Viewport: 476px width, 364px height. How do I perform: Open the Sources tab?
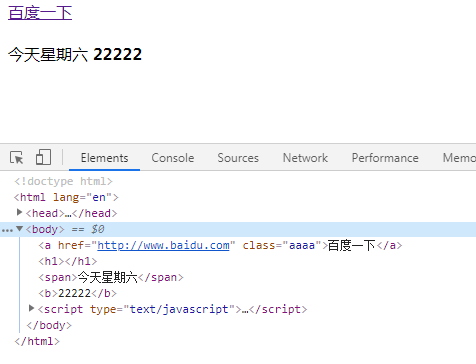pos(238,158)
